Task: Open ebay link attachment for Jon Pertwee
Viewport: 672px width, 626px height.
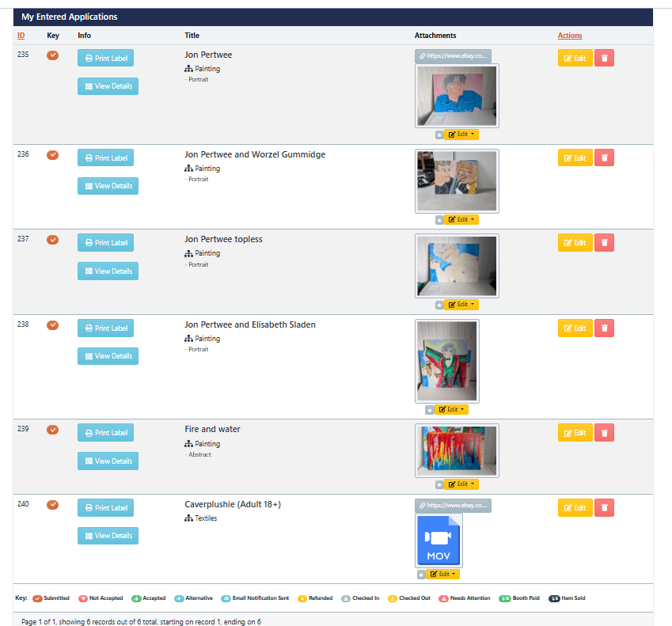Action: click(453, 56)
